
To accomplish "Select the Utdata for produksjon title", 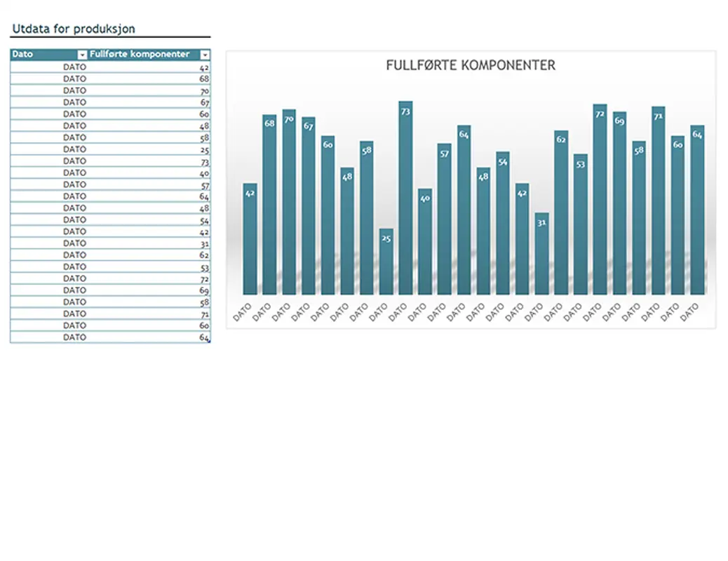I will pyautogui.click(x=74, y=29).
